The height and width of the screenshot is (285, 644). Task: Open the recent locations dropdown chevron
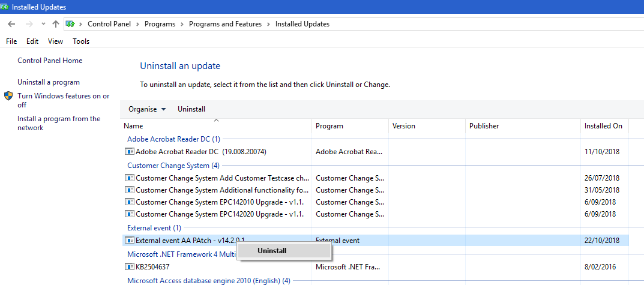(x=43, y=24)
